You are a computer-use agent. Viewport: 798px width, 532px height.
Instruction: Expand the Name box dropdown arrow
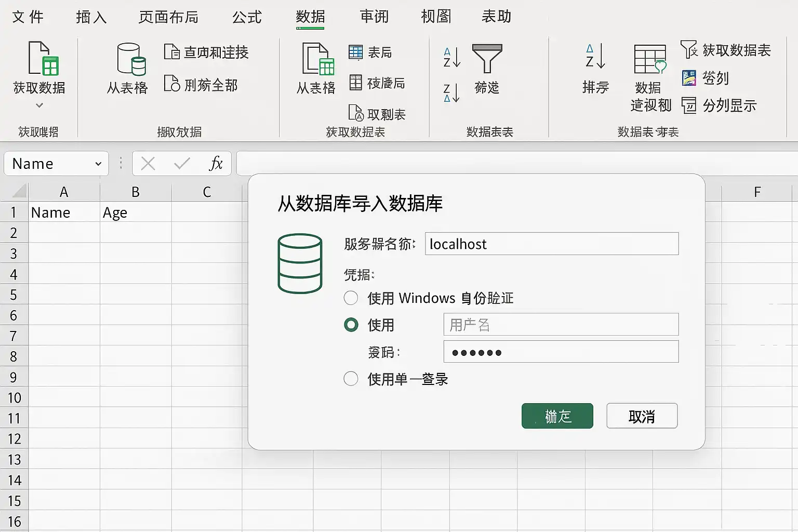pyautogui.click(x=98, y=164)
